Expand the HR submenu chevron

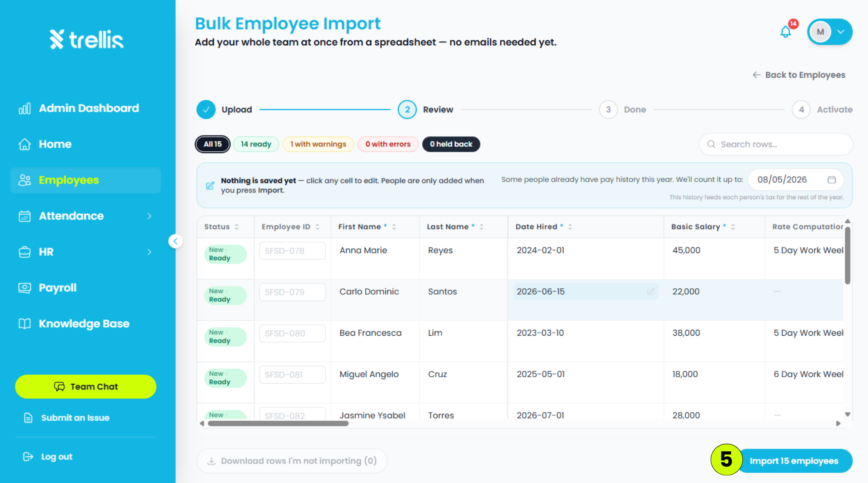[x=149, y=252]
